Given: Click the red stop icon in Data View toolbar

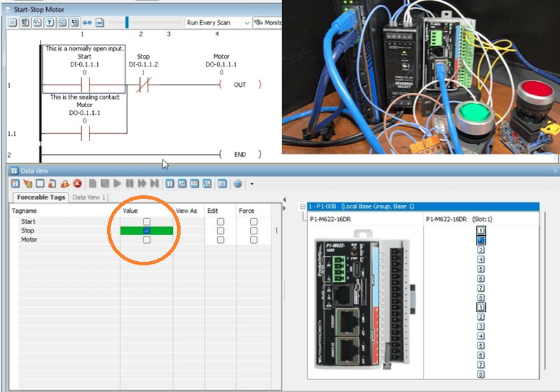Looking at the screenshot, I should pos(78,183).
